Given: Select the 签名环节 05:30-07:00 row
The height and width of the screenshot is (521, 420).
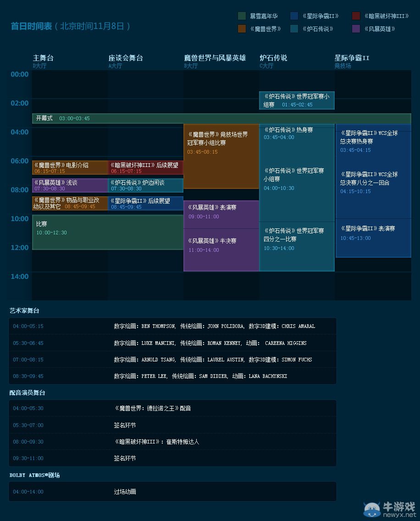Looking at the screenshot, I should tap(172, 425).
